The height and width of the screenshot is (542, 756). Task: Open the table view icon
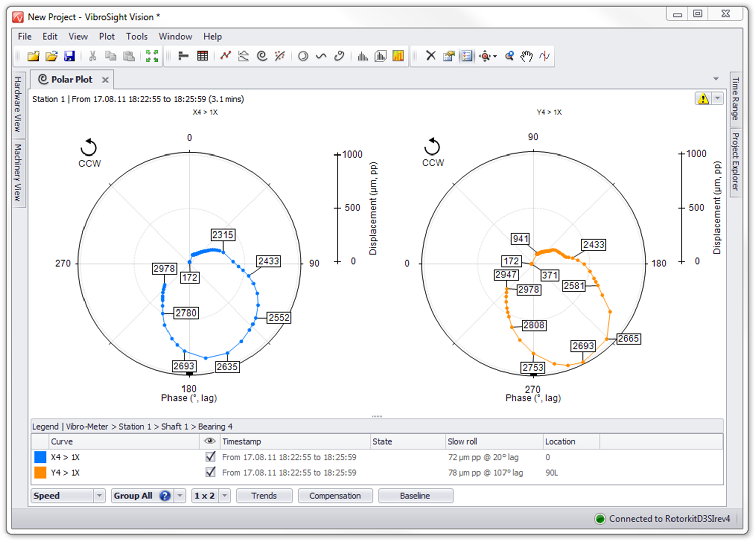(x=202, y=56)
